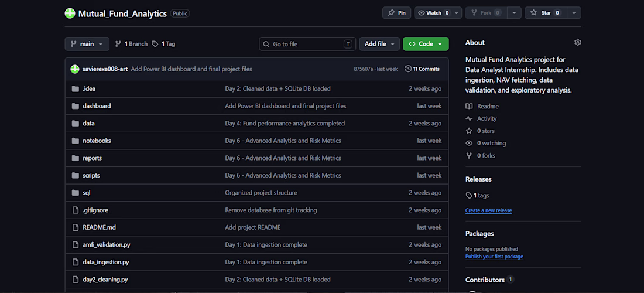The width and height of the screenshot is (644, 293).
Task: Click the magnifier icon in Go to file
Action: pos(266,44)
